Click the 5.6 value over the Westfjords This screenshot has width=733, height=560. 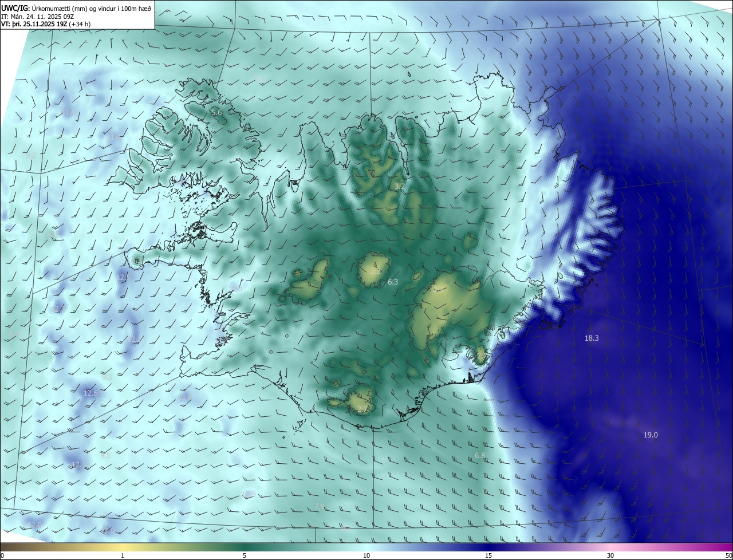(216, 113)
